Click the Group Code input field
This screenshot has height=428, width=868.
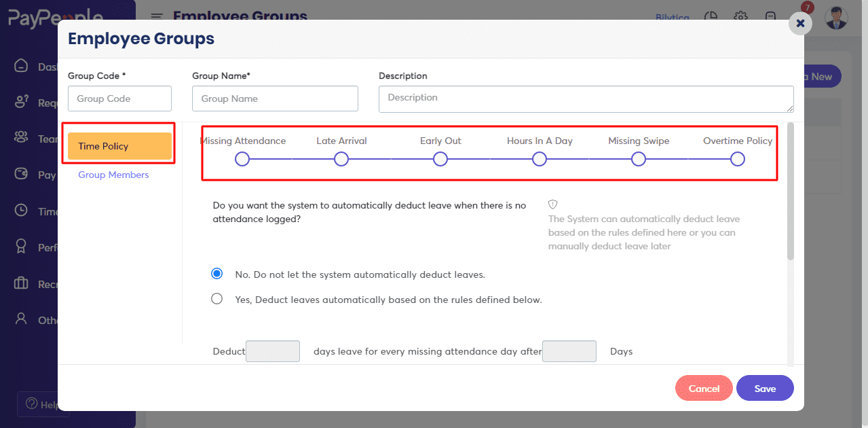coord(119,99)
